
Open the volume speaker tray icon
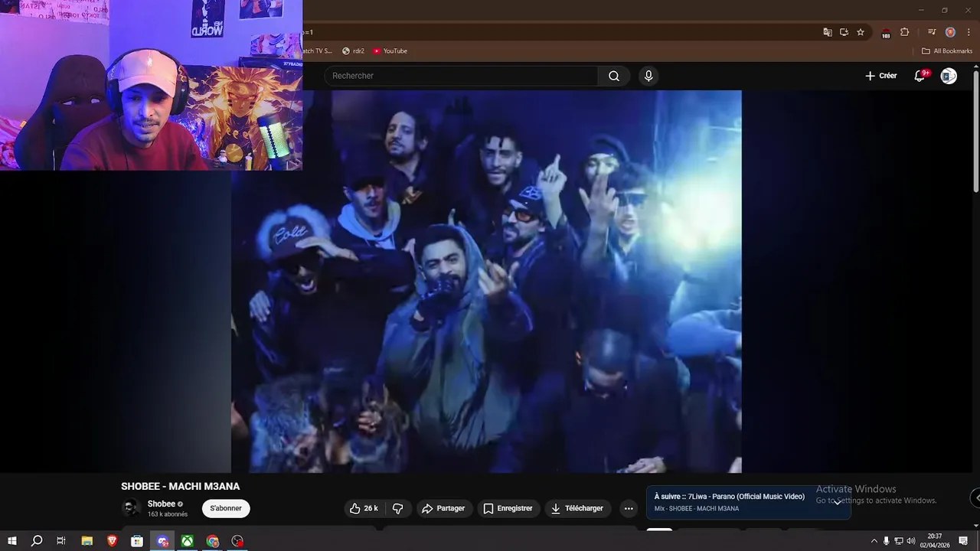911,541
